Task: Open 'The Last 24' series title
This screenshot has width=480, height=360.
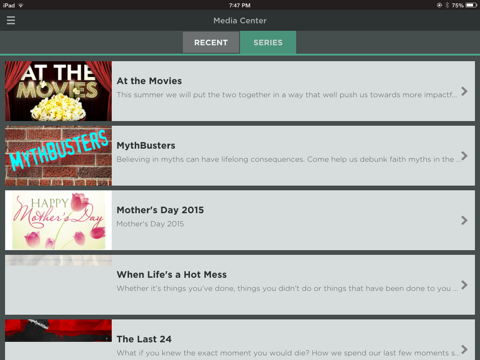Action: pyautogui.click(x=144, y=339)
